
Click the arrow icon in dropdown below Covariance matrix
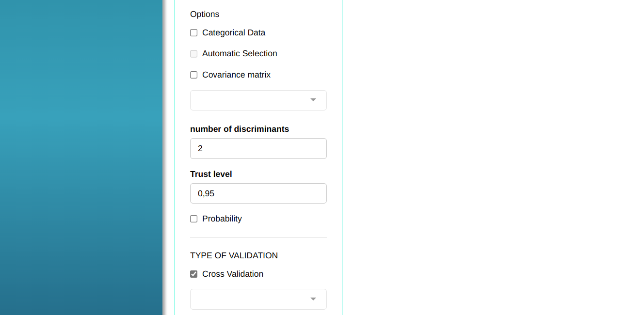(313, 100)
